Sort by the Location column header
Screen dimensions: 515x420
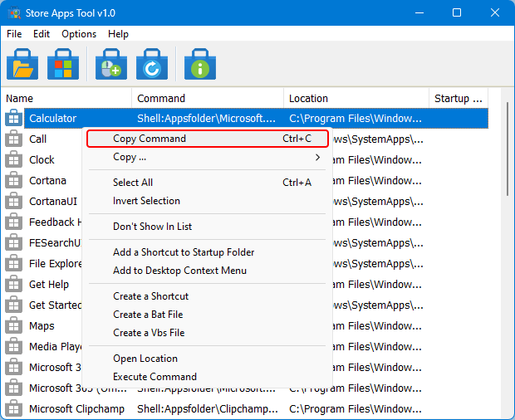tap(356, 98)
